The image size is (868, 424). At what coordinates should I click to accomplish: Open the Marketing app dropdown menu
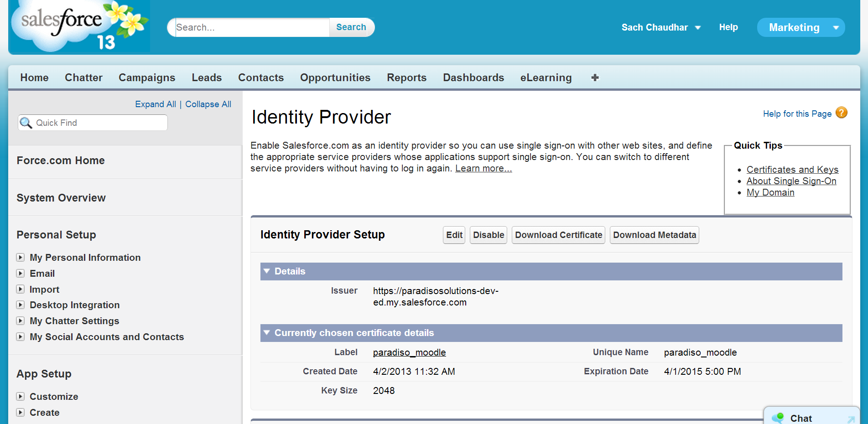click(836, 28)
